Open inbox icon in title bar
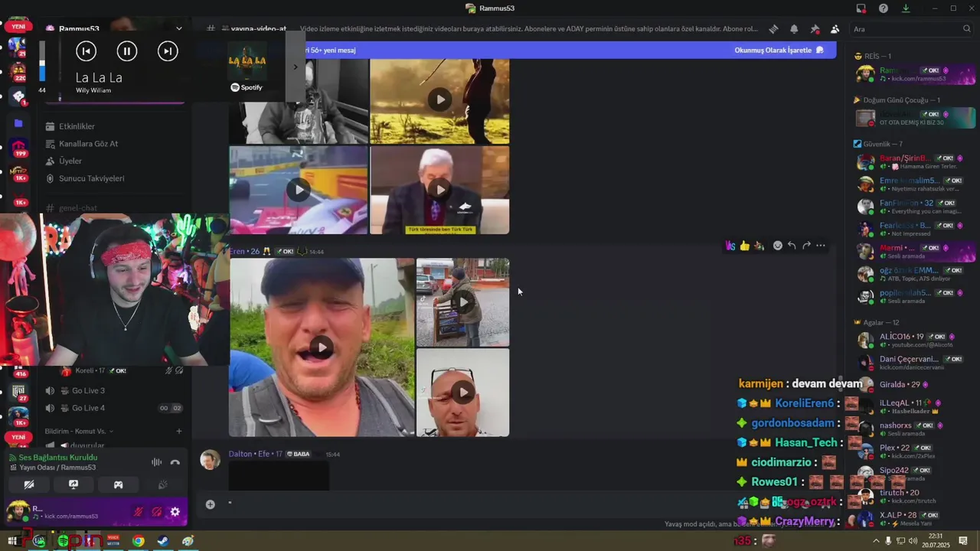The image size is (980, 551). point(861,8)
